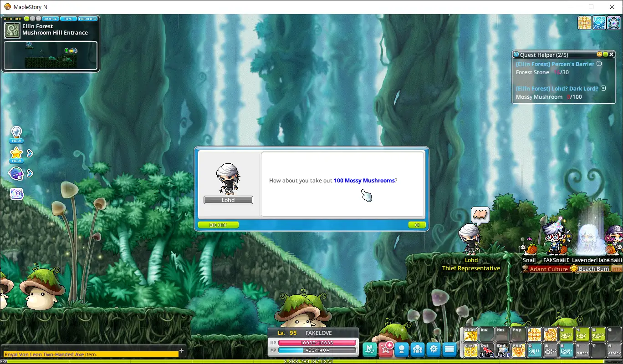Minimize the mini map panel
The height and width of the screenshot is (364, 623).
coord(27,19)
